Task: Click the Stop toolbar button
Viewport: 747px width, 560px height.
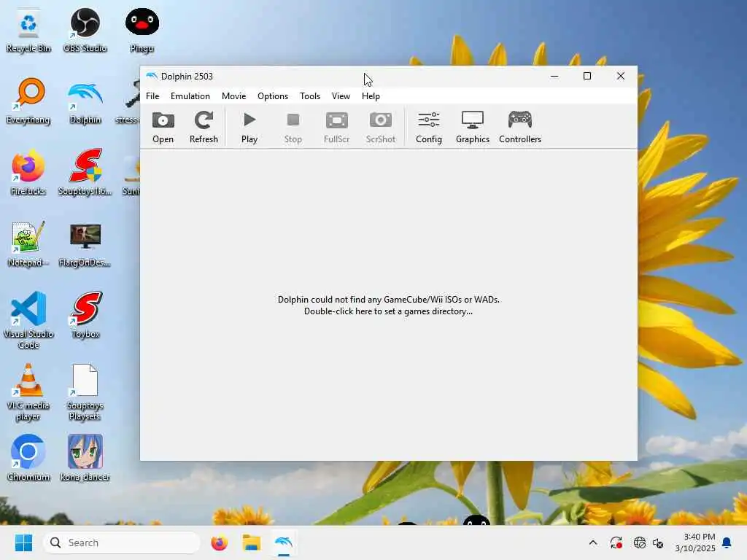Action: click(x=293, y=127)
